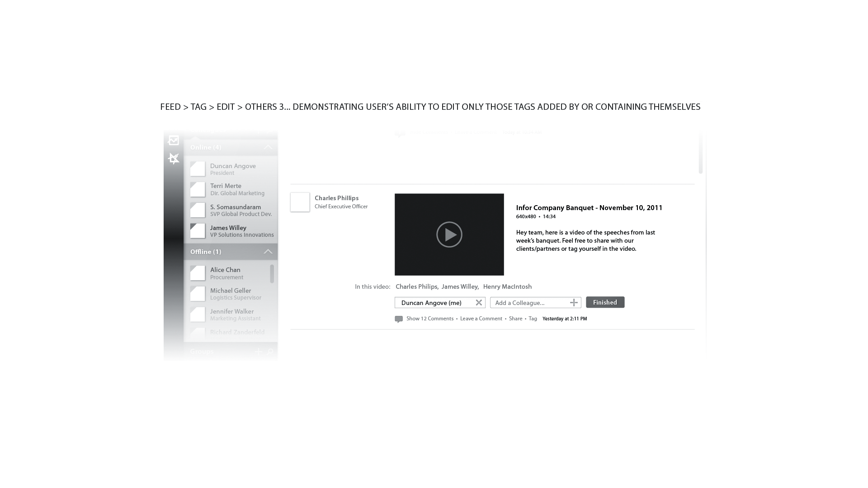
Task: Click the contact list scrollbar handle
Action: [x=272, y=274]
